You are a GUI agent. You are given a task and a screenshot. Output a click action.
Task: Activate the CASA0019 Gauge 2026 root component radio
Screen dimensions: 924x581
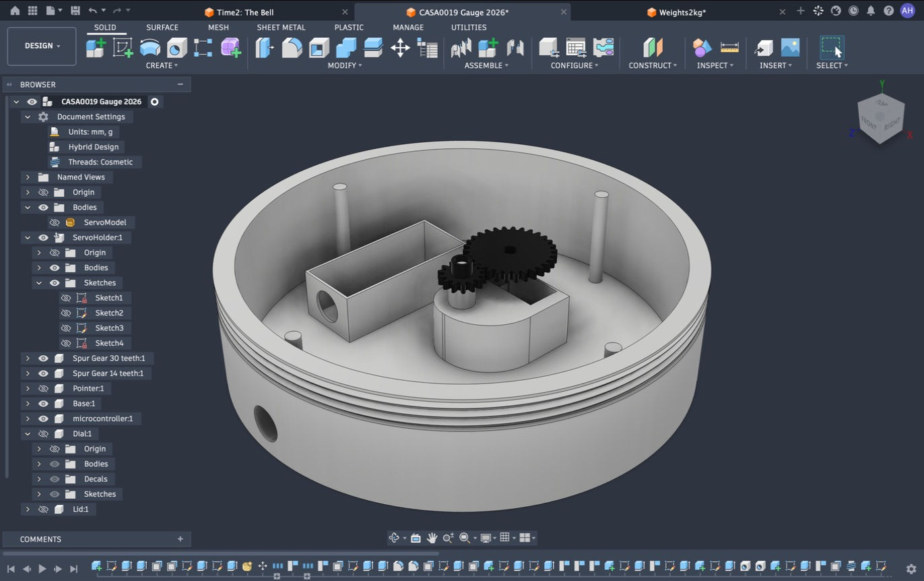pos(154,102)
